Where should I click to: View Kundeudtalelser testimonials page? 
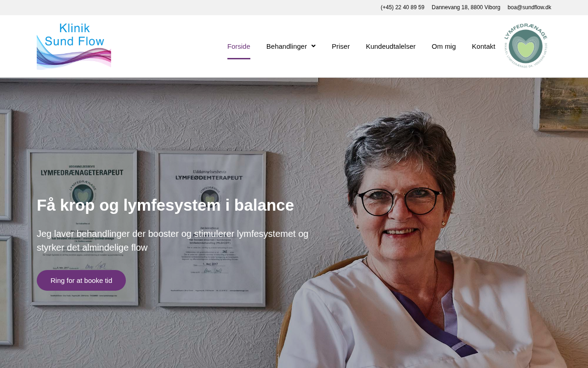pos(391,46)
